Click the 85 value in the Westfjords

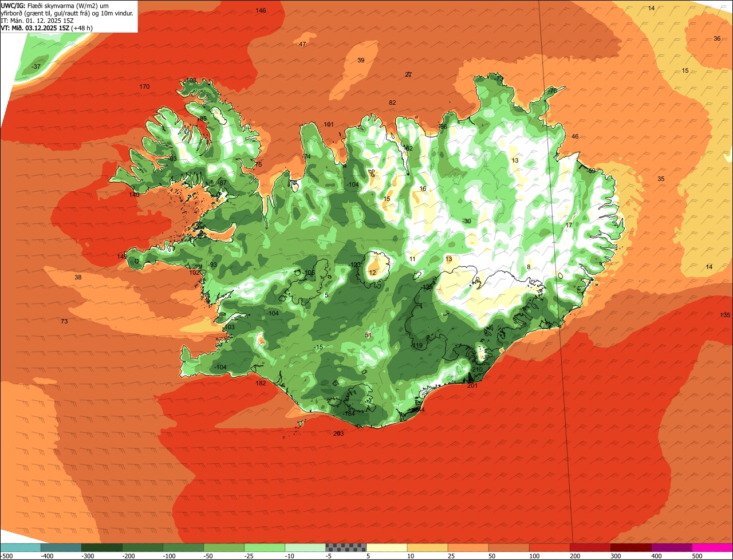coord(203,119)
